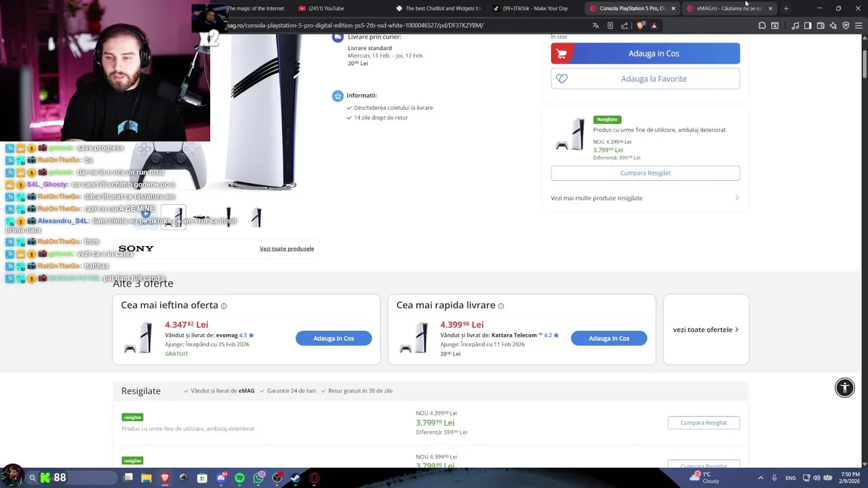
Task: Expand Vezi mai multe produse resigilate arrow
Action: pyautogui.click(x=737, y=198)
